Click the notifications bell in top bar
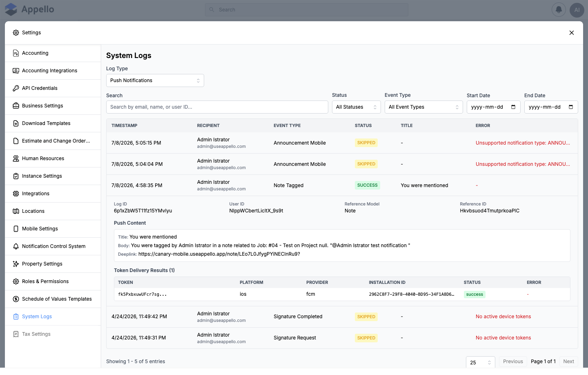 click(x=559, y=10)
